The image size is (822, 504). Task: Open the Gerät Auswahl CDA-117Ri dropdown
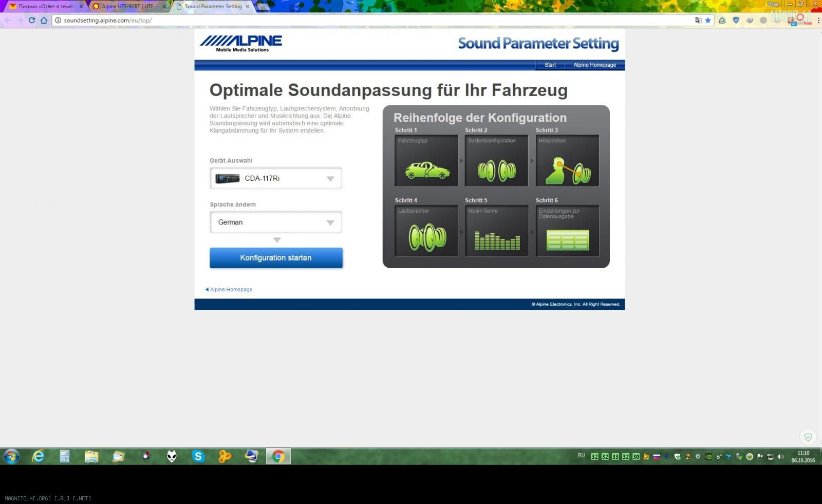(x=276, y=178)
